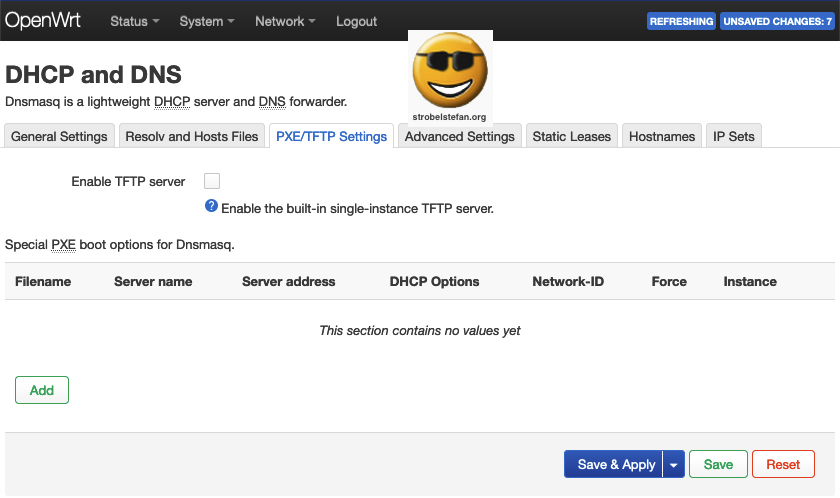840x498 pixels.
Task: Click the red Reset button
Action: (x=783, y=464)
